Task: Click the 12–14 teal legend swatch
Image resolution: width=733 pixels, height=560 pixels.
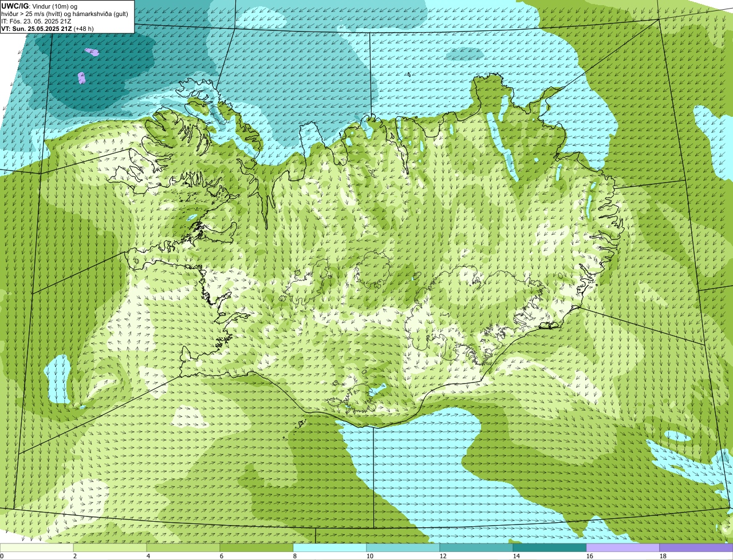Action: 476,547
